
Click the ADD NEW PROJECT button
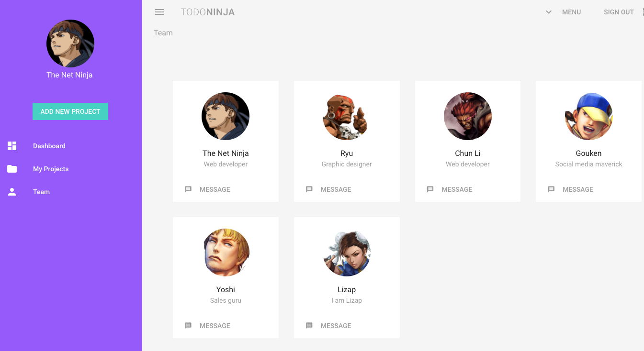pyautogui.click(x=70, y=111)
